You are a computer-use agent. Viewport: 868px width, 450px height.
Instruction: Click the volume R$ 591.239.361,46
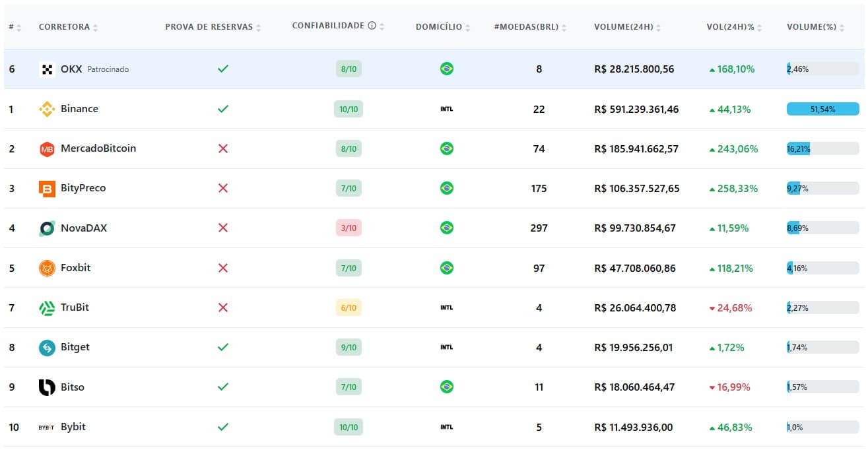(636, 109)
